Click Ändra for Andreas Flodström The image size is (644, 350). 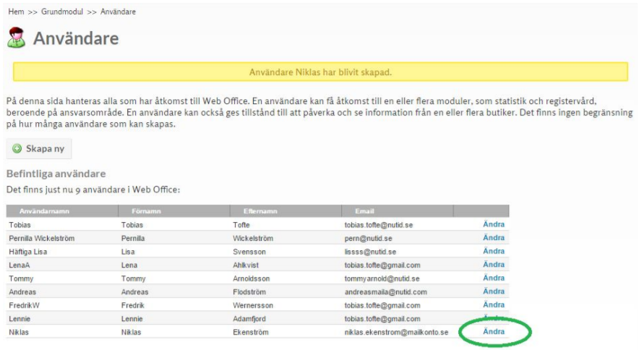[494, 291]
